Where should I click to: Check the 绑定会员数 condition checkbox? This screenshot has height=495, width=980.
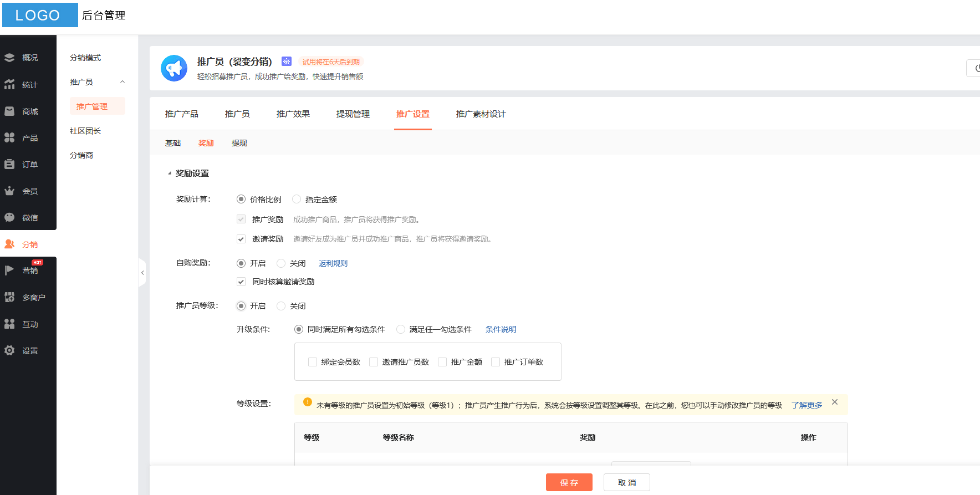coord(313,362)
